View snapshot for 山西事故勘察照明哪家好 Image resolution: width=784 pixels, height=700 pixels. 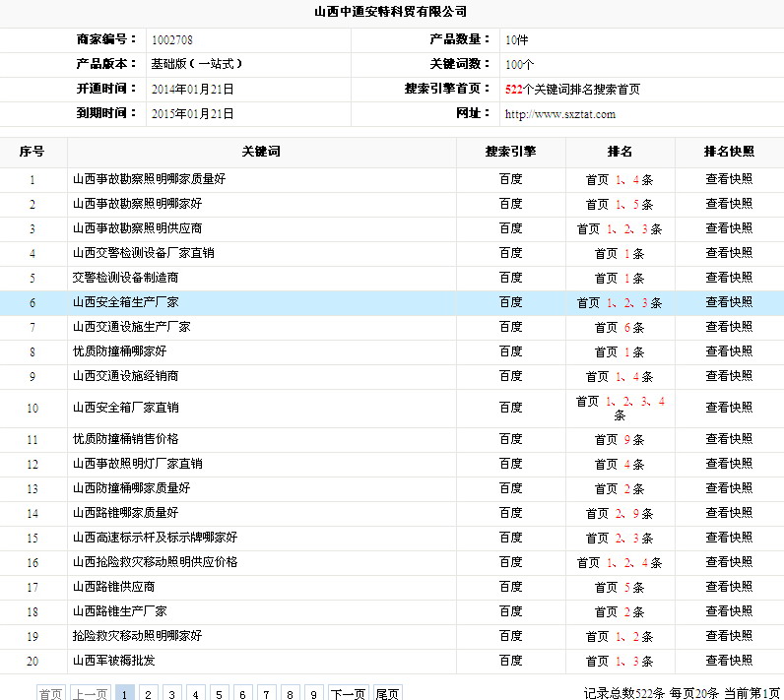[729, 204]
